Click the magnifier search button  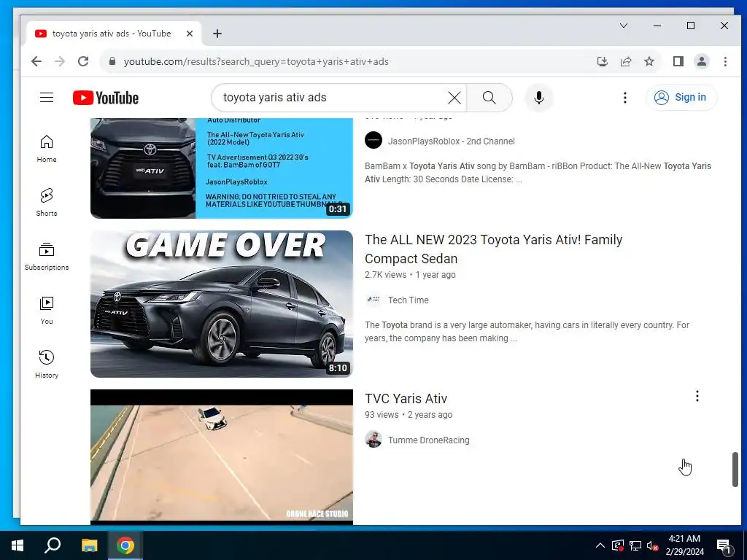489,98
